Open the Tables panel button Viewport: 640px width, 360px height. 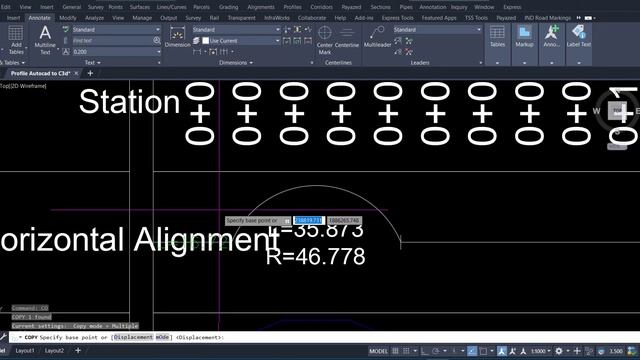(497, 37)
